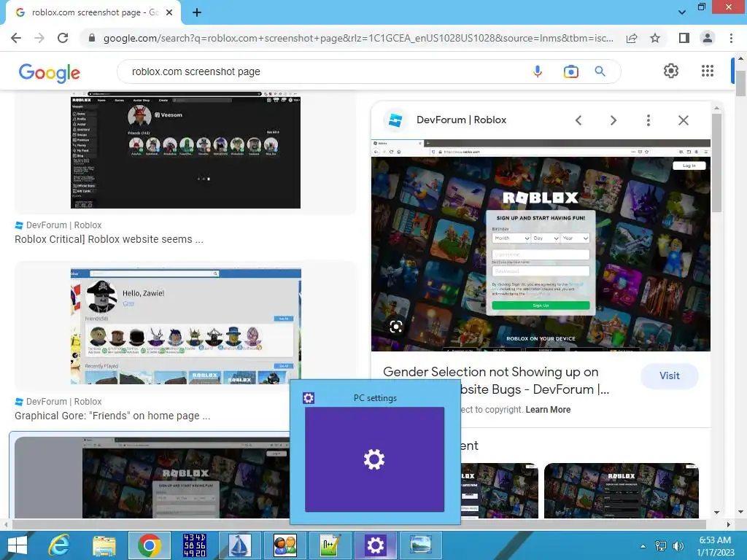Click the Chrome taskbar icon
Screen dimensions: 747x560
[149, 545]
